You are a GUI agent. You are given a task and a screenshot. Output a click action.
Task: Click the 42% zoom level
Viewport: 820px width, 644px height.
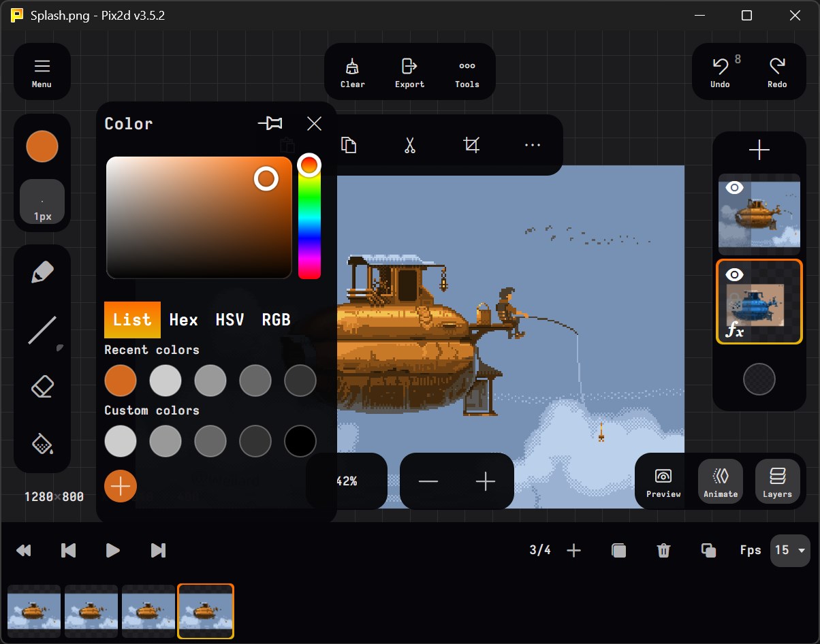(347, 481)
